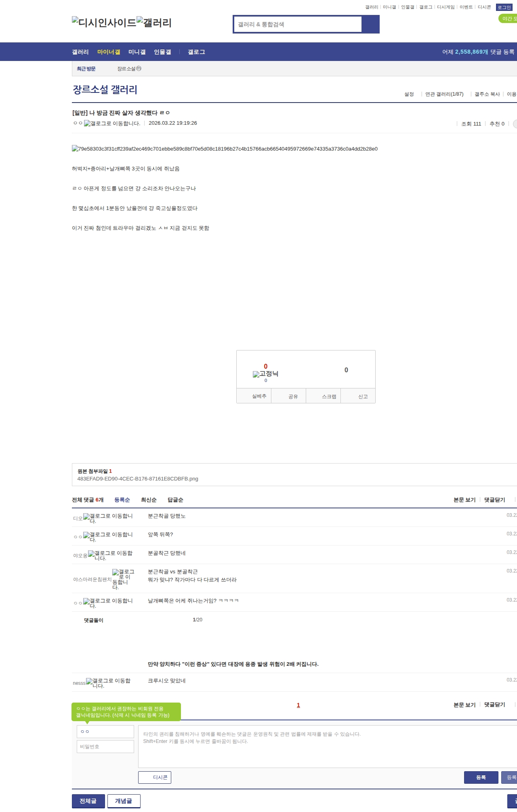Report the post with 신고

click(358, 396)
